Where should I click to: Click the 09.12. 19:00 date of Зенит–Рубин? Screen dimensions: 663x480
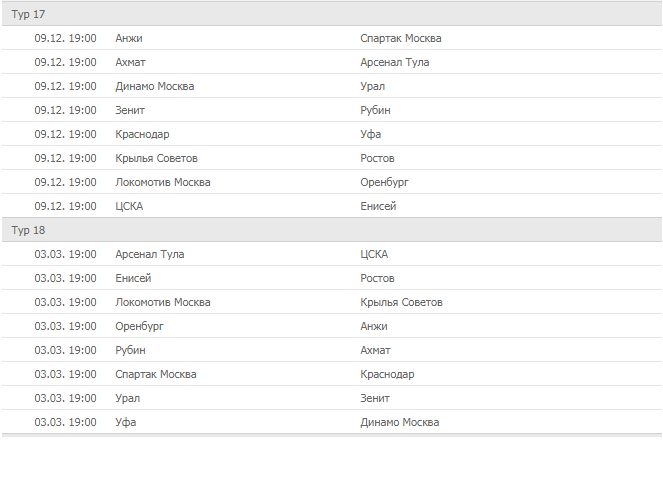[65, 110]
